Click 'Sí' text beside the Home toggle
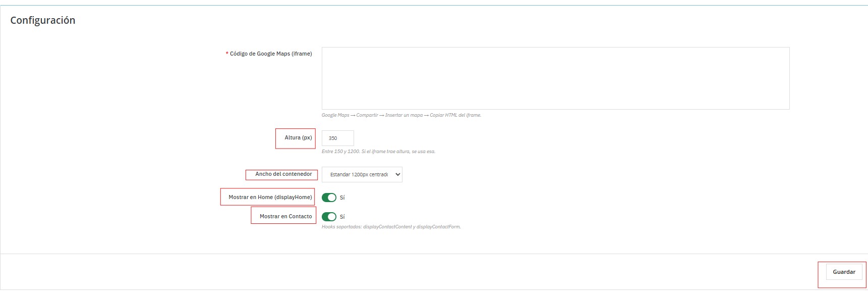Screen dimensions: 868x291 pos(342,198)
